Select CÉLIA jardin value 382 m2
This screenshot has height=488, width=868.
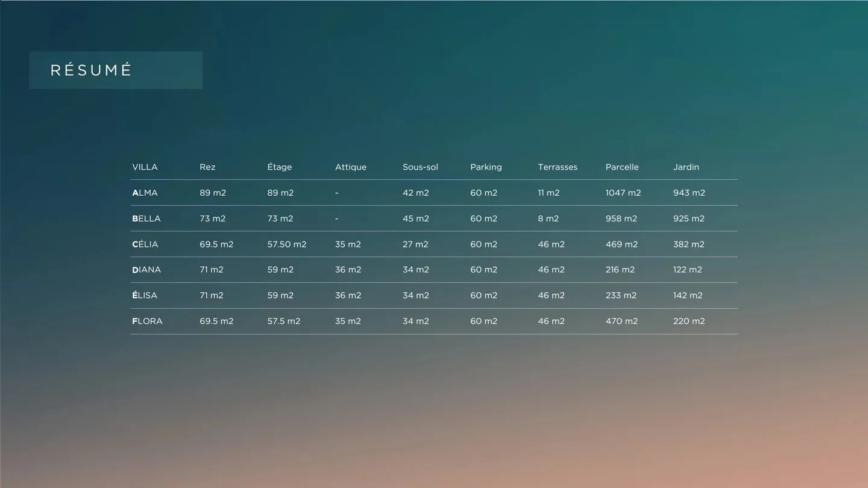[x=689, y=244]
